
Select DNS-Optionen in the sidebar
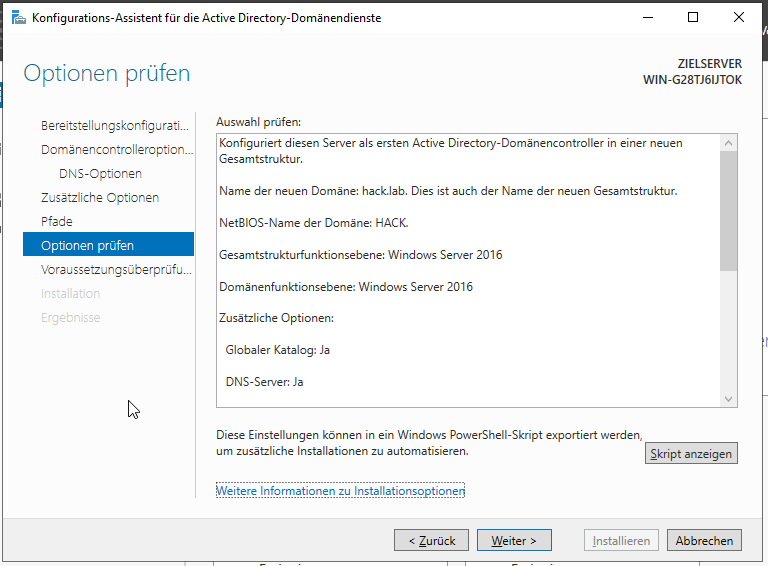pyautogui.click(x=100, y=174)
